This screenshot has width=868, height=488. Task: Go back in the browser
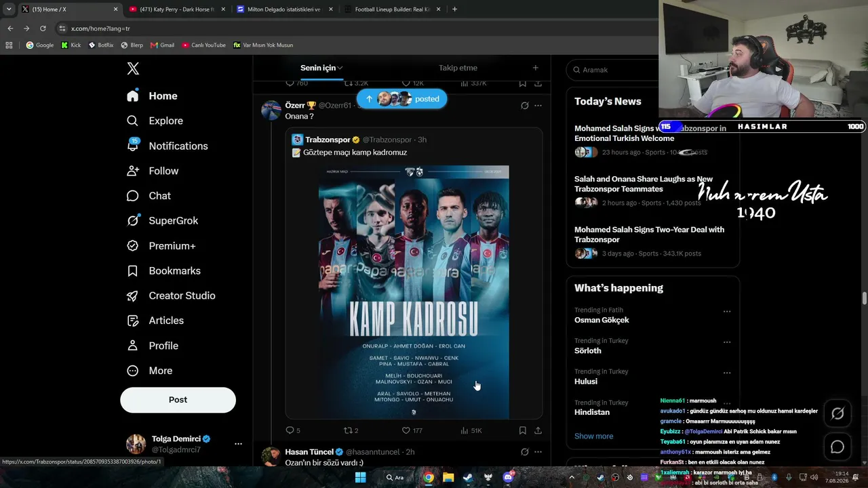(10, 28)
